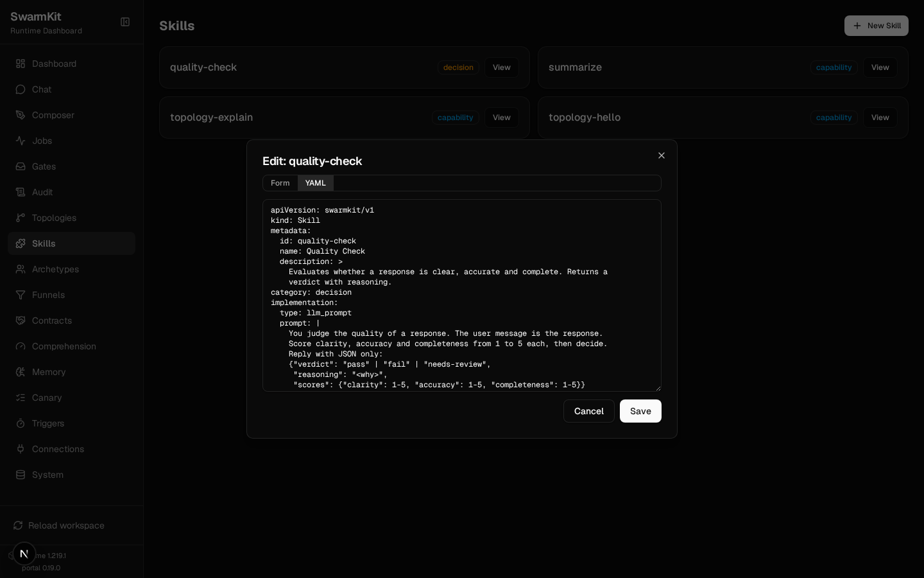The width and height of the screenshot is (924, 578).
Task: Click the YAML editor resize handle
Action: [657, 387]
